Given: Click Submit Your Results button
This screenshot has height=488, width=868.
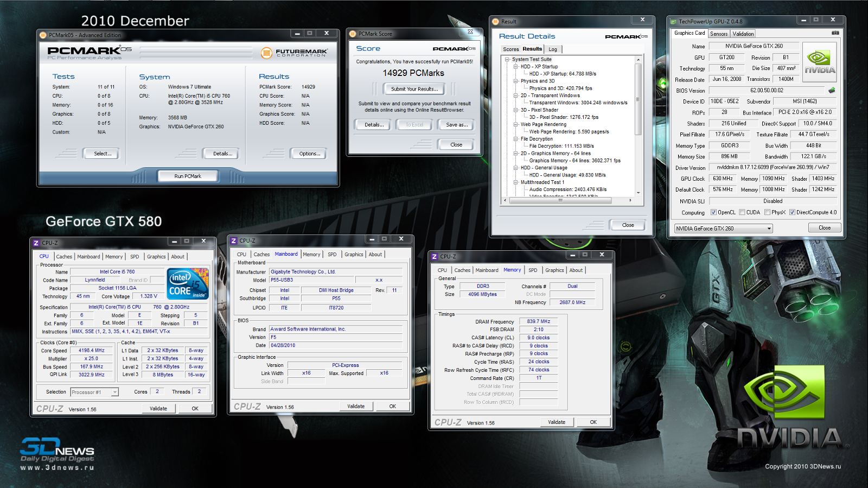Looking at the screenshot, I should 414,89.
